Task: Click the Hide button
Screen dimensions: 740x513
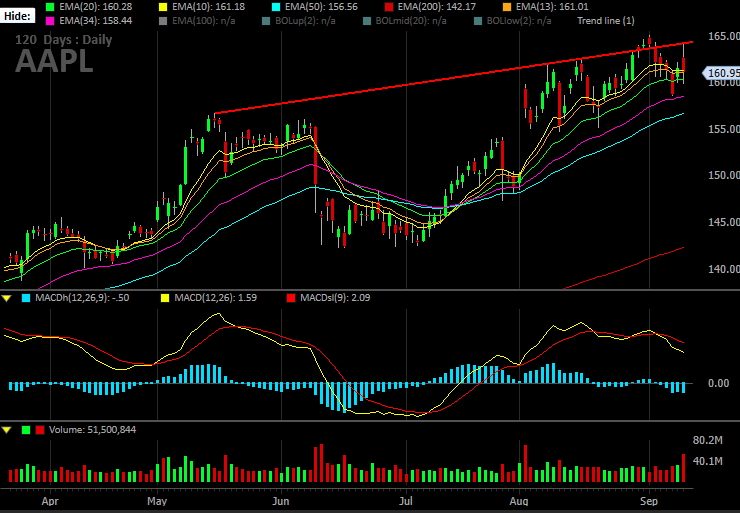Action: (x=17, y=16)
